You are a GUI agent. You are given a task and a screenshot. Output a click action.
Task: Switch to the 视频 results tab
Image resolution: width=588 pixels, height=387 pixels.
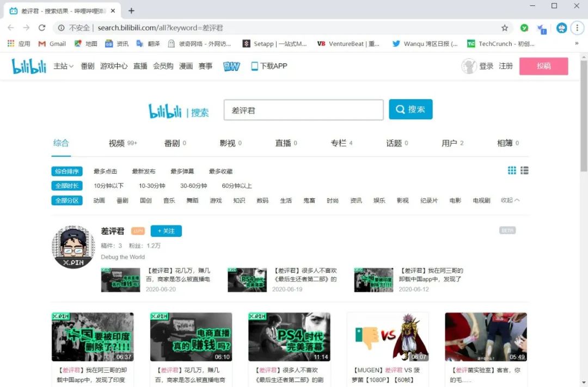click(117, 143)
